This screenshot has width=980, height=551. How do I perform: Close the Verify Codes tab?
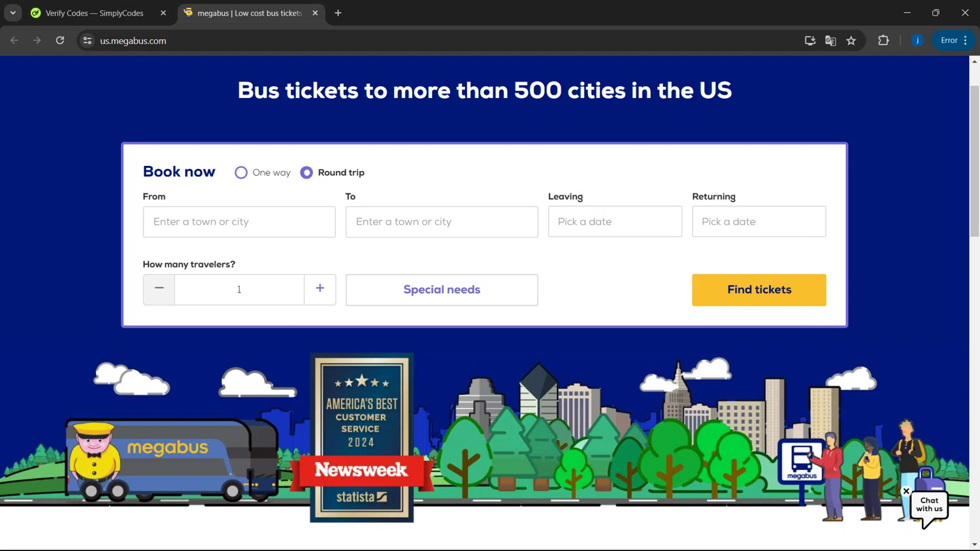coord(163,13)
